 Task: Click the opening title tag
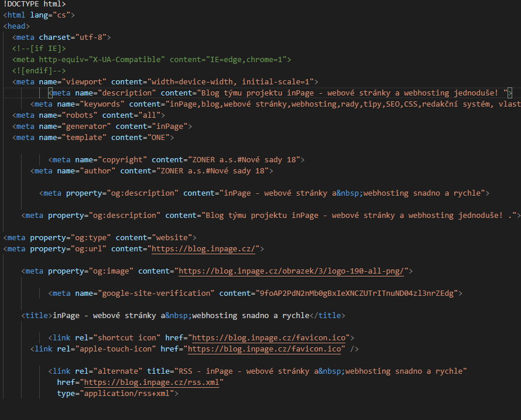(x=37, y=316)
